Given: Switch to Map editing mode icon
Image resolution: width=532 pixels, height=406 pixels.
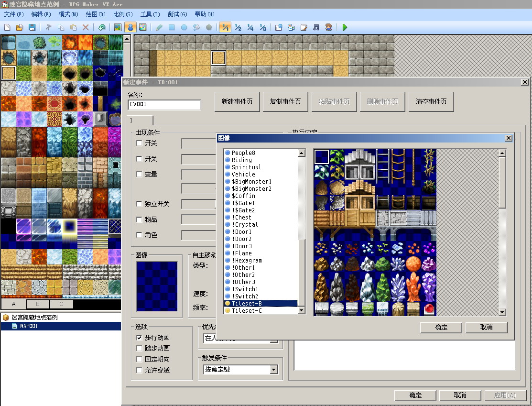Looking at the screenshot, I should [118, 27].
